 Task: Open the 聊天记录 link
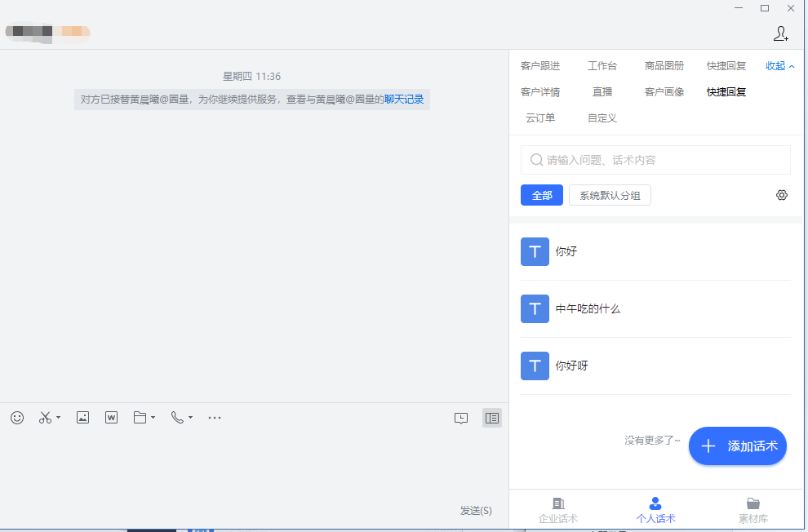pyautogui.click(x=404, y=100)
